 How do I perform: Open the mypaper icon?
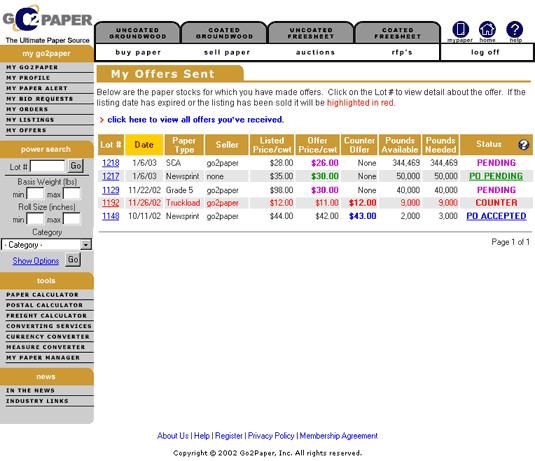coord(460,30)
